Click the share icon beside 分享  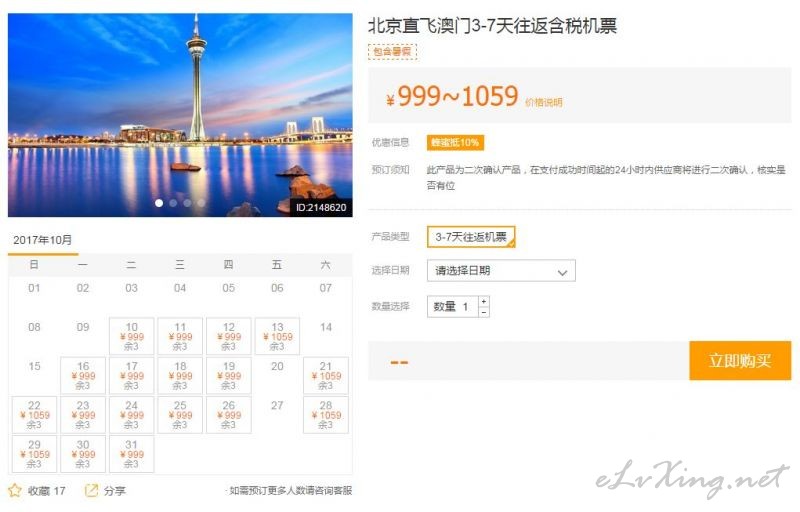coord(91,491)
